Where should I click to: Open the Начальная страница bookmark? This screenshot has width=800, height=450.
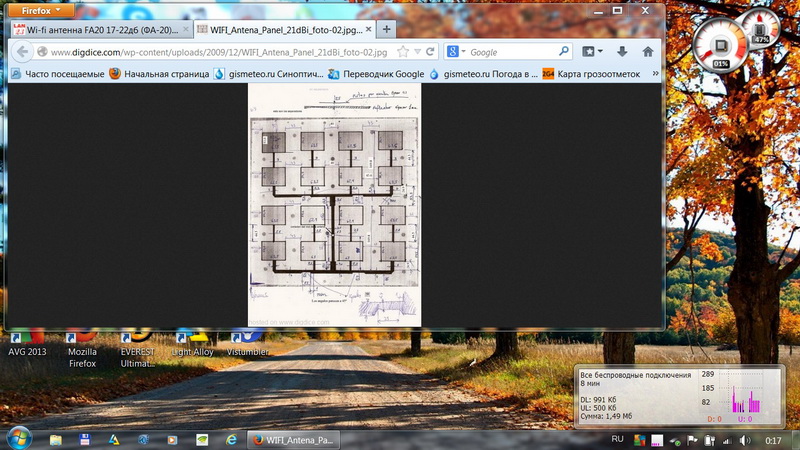pyautogui.click(x=159, y=74)
